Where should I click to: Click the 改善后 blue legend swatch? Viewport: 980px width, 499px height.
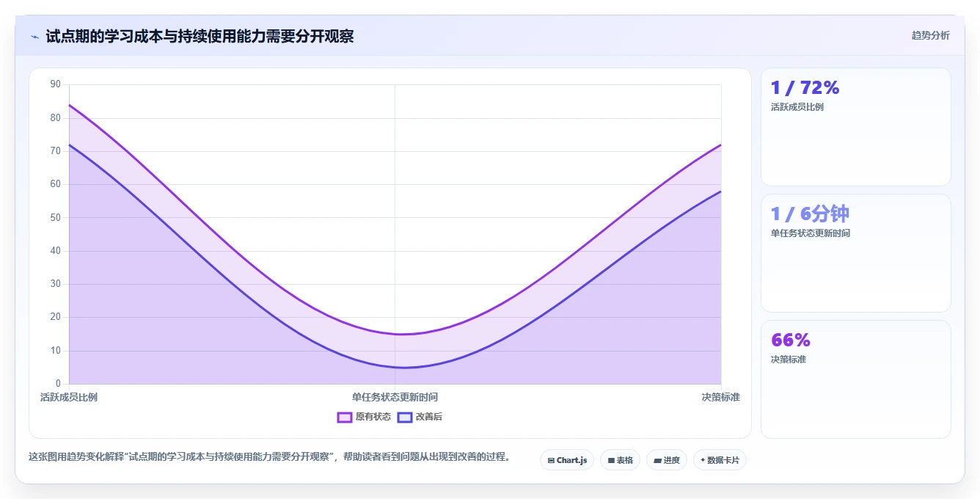(405, 417)
